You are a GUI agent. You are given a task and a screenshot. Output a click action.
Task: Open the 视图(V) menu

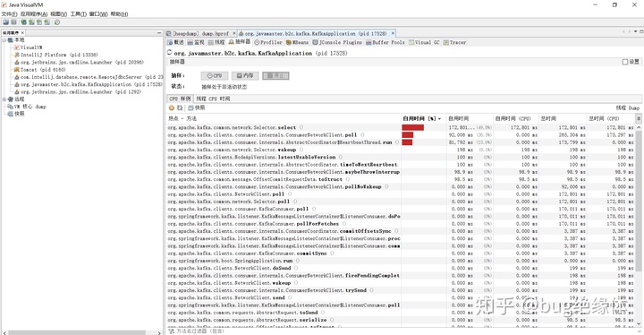click(x=59, y=14)
